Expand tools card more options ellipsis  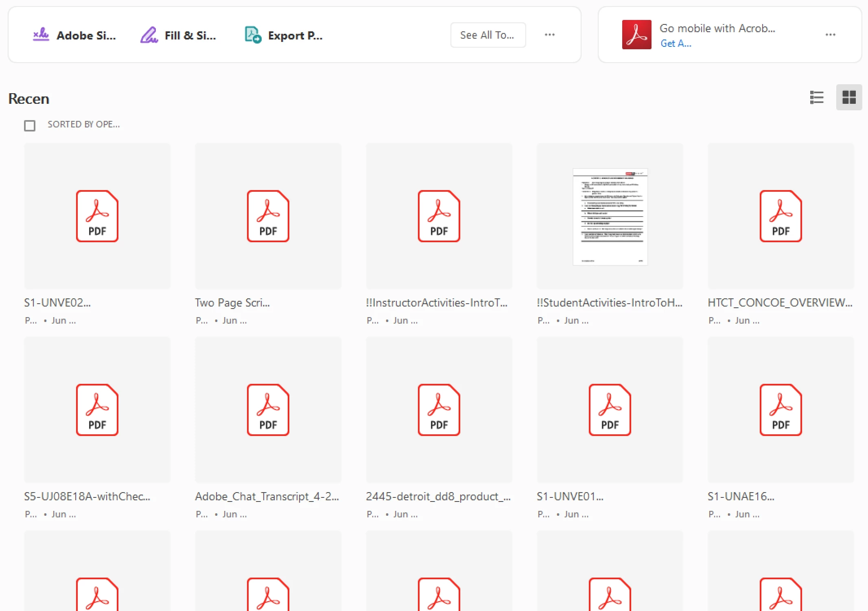pos(549,35)
